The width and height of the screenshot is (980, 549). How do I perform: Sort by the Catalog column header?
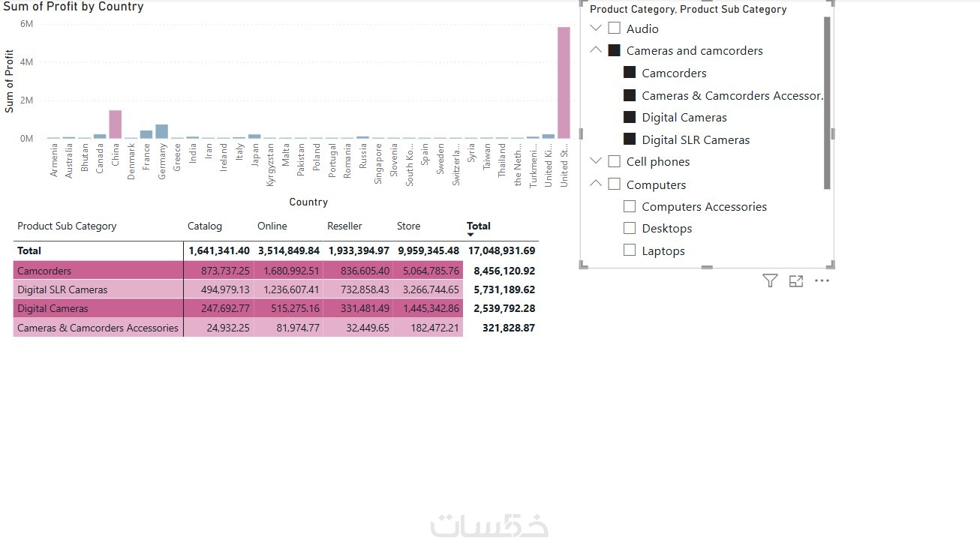[205, 226]
